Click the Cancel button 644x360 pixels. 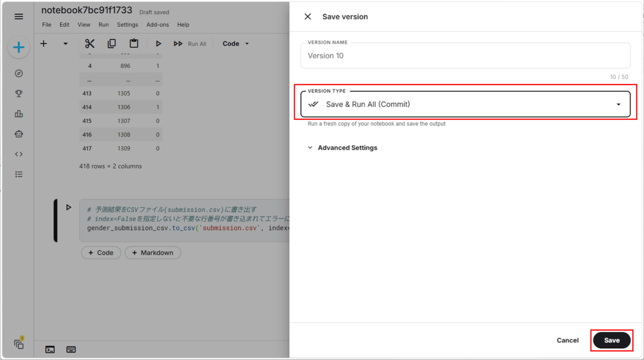[568, 340]
